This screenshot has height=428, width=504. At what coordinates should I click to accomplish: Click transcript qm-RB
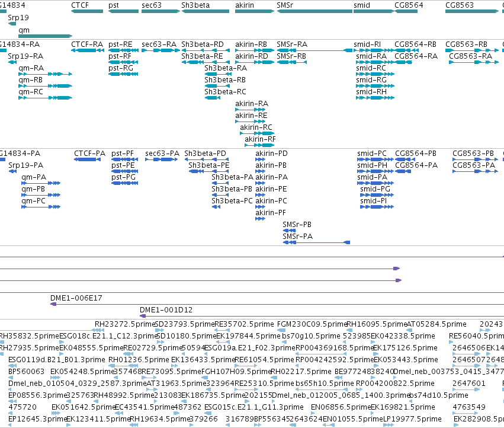pos(46,86)
